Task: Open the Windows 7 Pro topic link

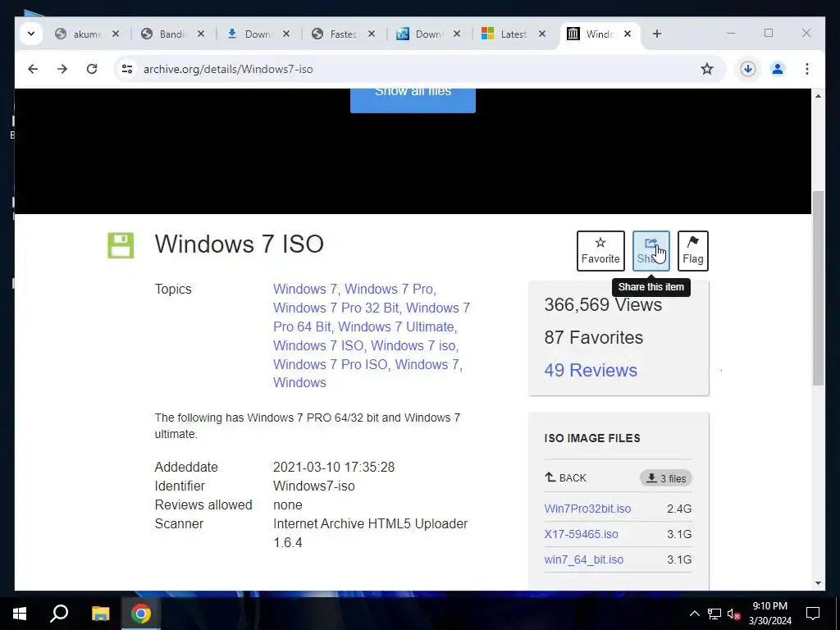Action: click(388, 289)
